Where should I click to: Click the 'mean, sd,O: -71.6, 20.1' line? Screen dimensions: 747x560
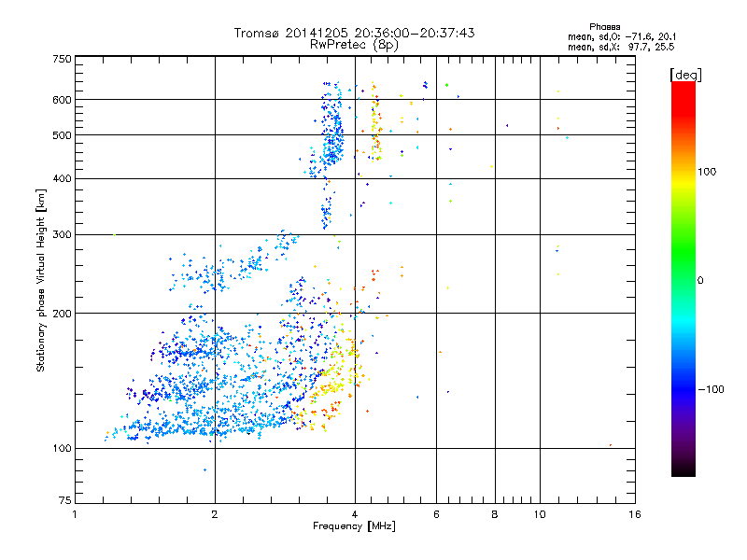(x=622, y=36)
